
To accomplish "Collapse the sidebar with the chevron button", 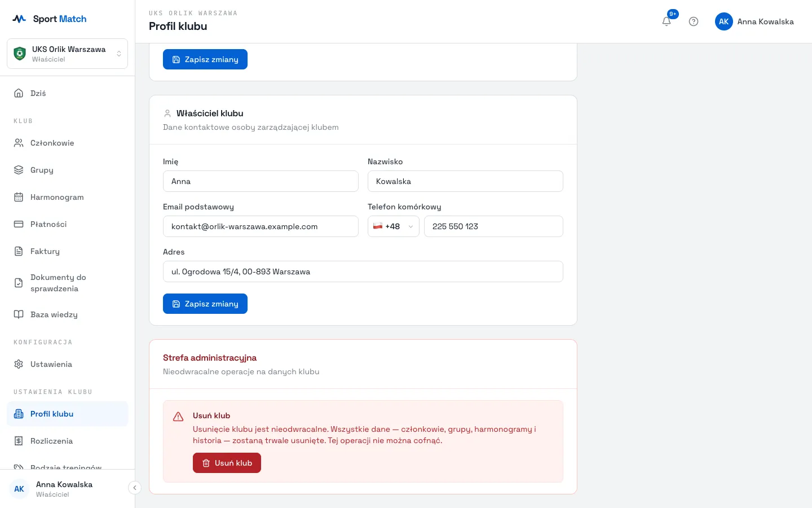I will tap(134, 488).
